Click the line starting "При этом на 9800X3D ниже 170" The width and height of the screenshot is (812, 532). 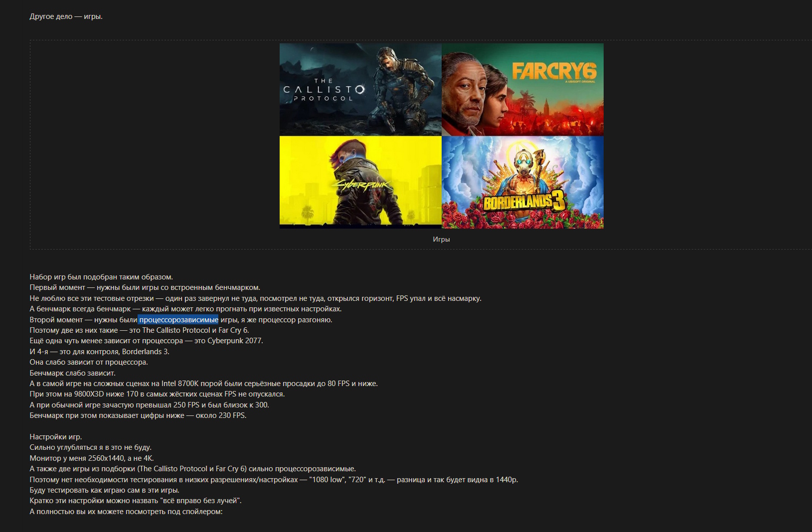tap(157, 394)
